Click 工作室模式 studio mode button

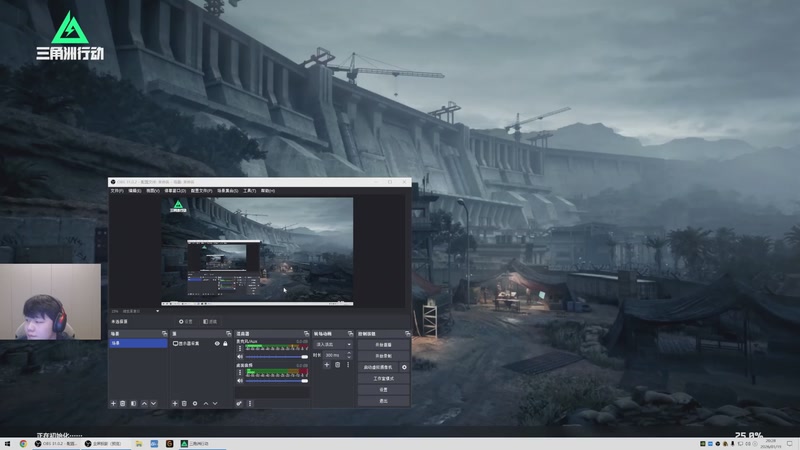pyautogui.click(x=383, y=379)
